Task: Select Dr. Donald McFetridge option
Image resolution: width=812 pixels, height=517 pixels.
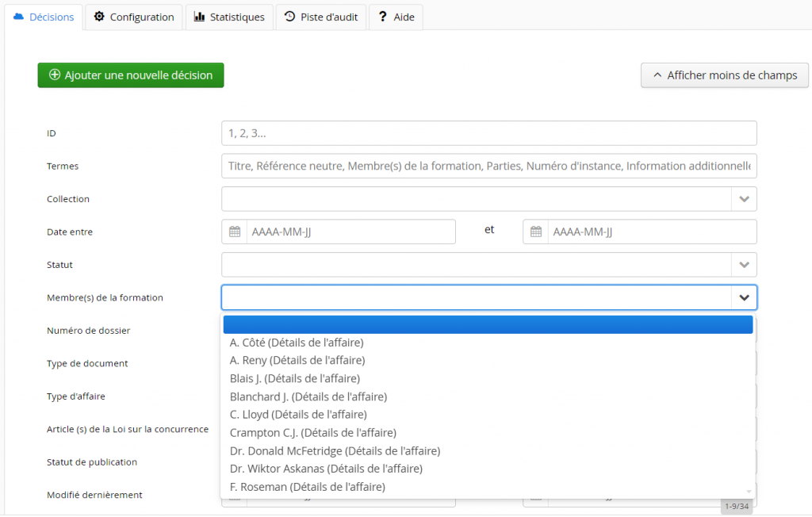Action: click(x=335, y=450)
